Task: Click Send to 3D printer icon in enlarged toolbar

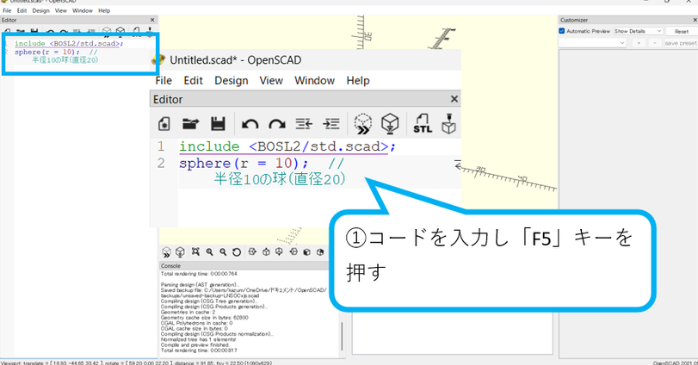Action: 449,123
